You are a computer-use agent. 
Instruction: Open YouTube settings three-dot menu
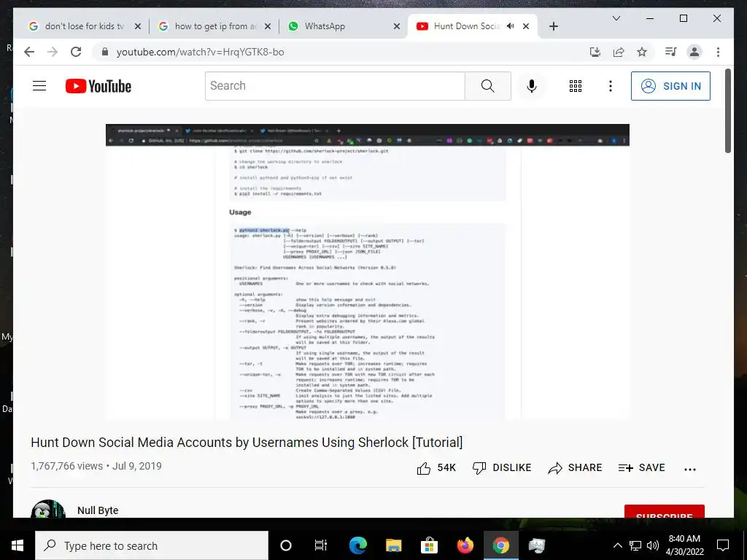(611, 86)
